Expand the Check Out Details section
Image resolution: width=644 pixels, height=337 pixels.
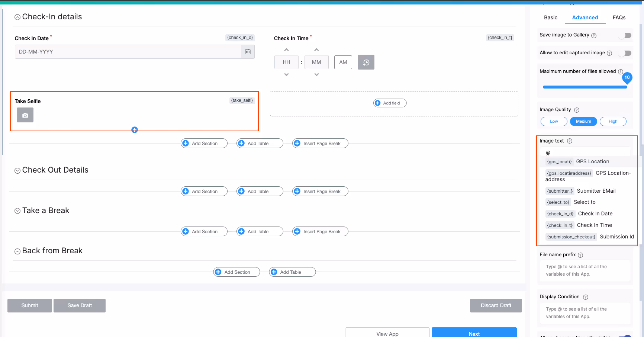17,170
